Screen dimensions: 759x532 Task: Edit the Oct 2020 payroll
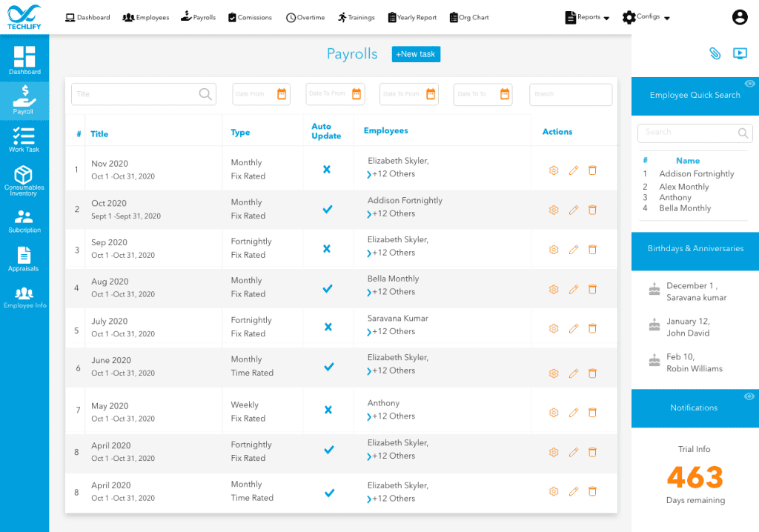pos(574,210)
